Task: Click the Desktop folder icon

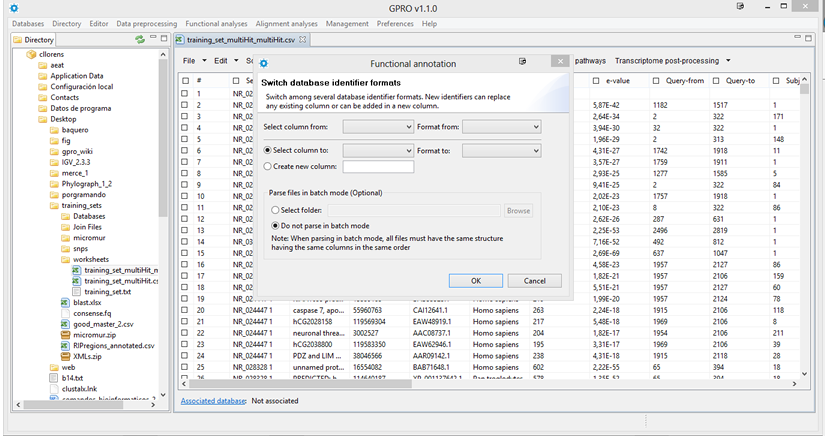Action: [x=42, y=119]
